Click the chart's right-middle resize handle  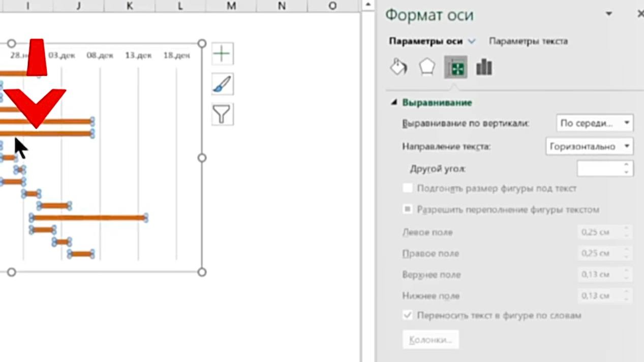coord(202,158)
